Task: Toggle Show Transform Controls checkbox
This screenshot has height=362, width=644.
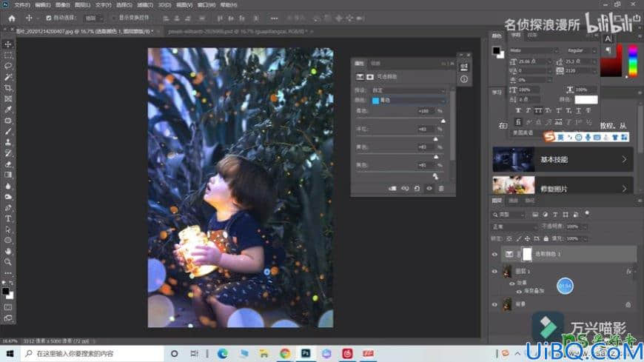Action: tap(114, 18)
